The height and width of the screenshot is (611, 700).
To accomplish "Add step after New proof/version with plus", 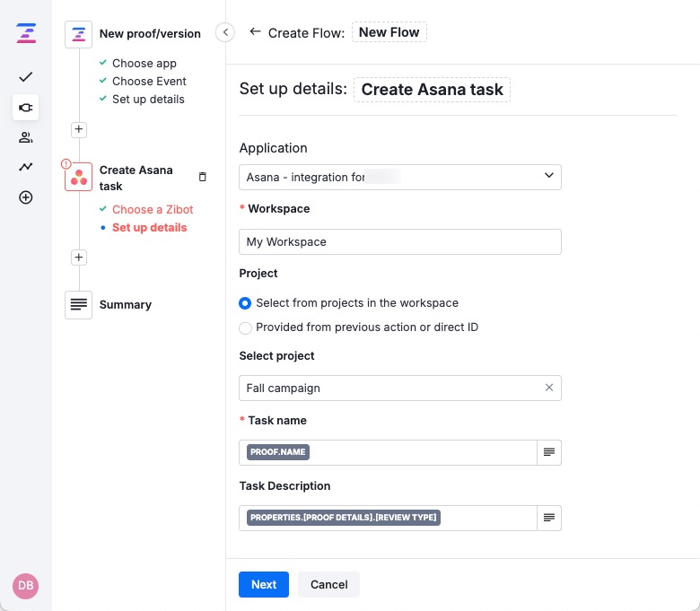I will point(79,129).
